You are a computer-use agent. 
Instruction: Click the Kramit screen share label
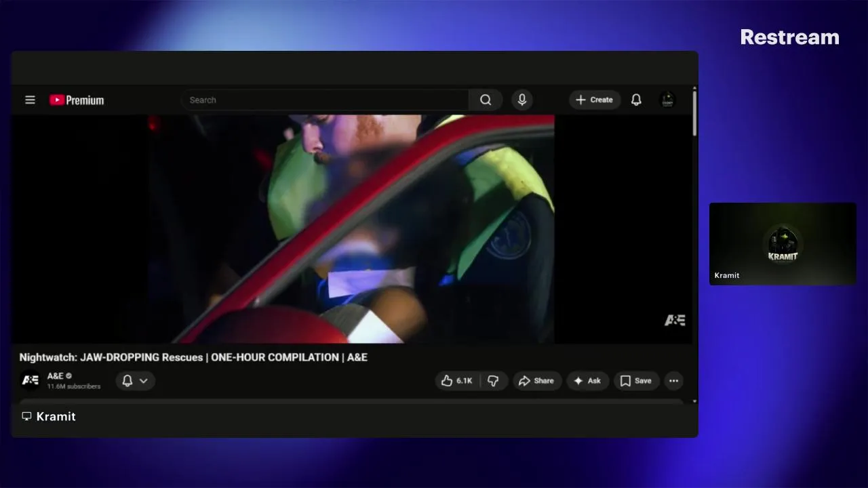point(49,416)
